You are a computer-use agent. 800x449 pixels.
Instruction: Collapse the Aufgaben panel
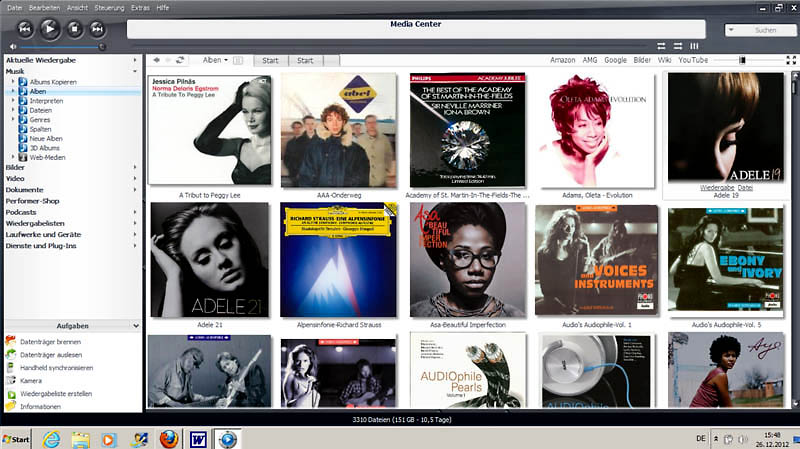pos(136,325)
